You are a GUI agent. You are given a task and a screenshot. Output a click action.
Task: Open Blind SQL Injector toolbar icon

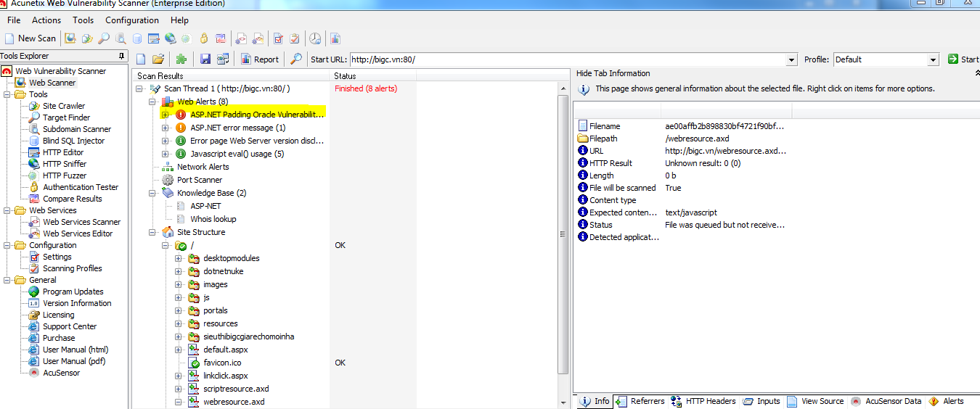[137, 38]
